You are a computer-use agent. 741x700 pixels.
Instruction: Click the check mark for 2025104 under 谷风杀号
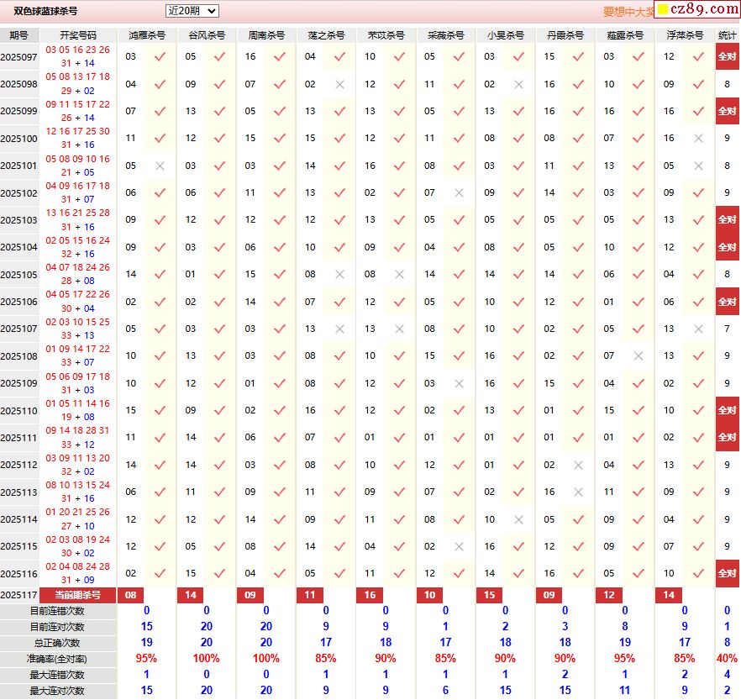coord(220,247)
